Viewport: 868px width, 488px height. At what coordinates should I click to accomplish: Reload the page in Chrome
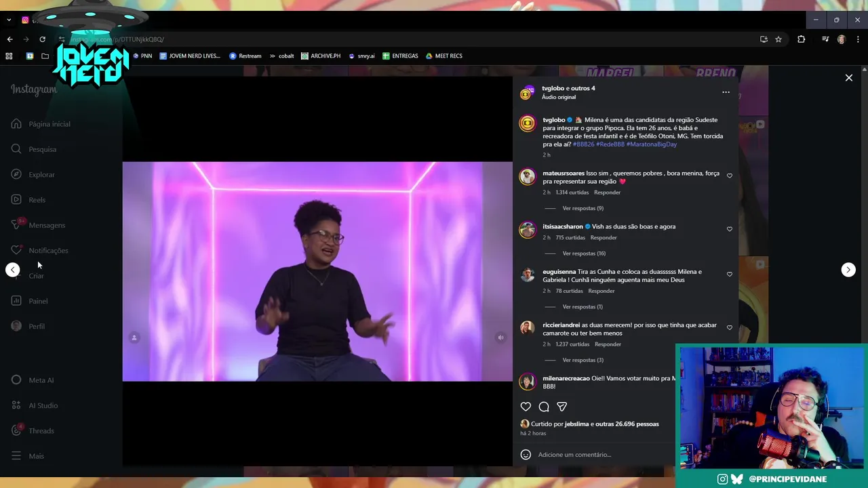pyautogui.click(x=42, y=39)
